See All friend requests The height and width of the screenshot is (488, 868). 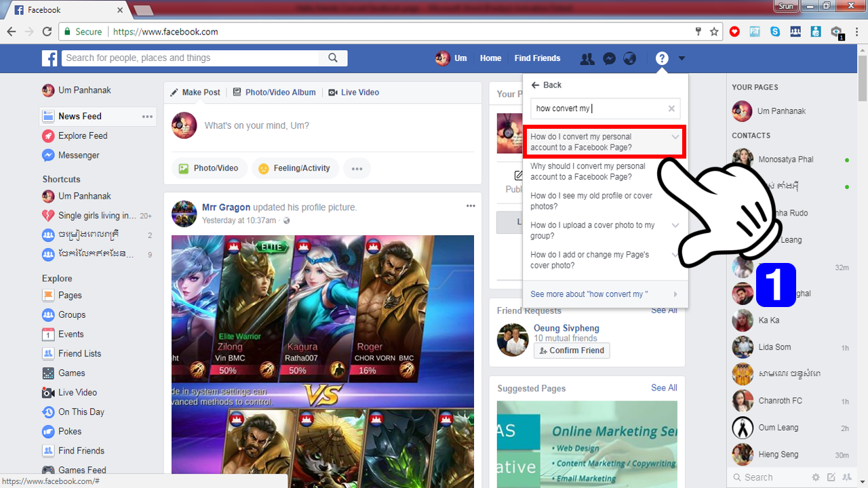664,310
